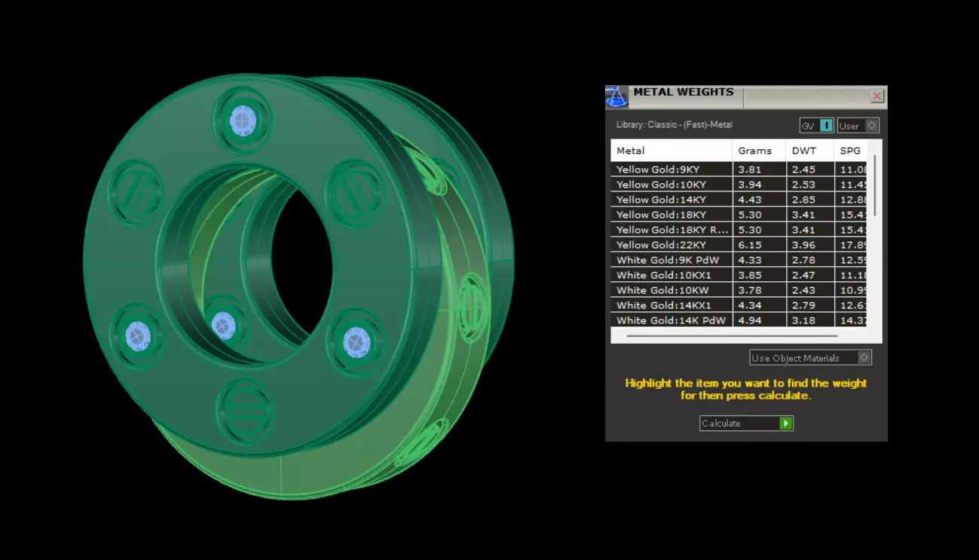
Task: Select the White Gold:9K PdW row
Action: 739,260
